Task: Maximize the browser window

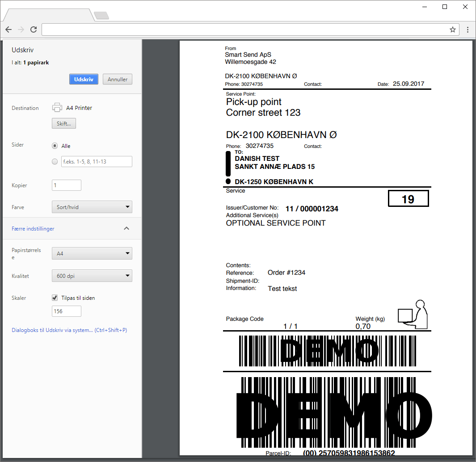Action: 444,7
